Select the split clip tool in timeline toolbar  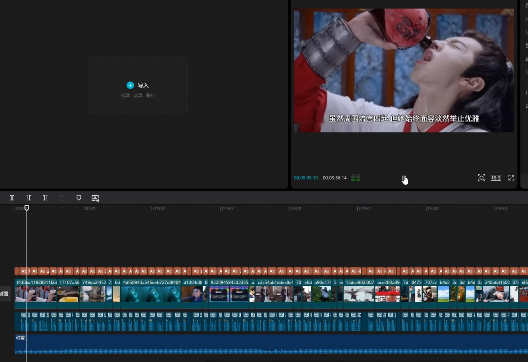point(12,198)
